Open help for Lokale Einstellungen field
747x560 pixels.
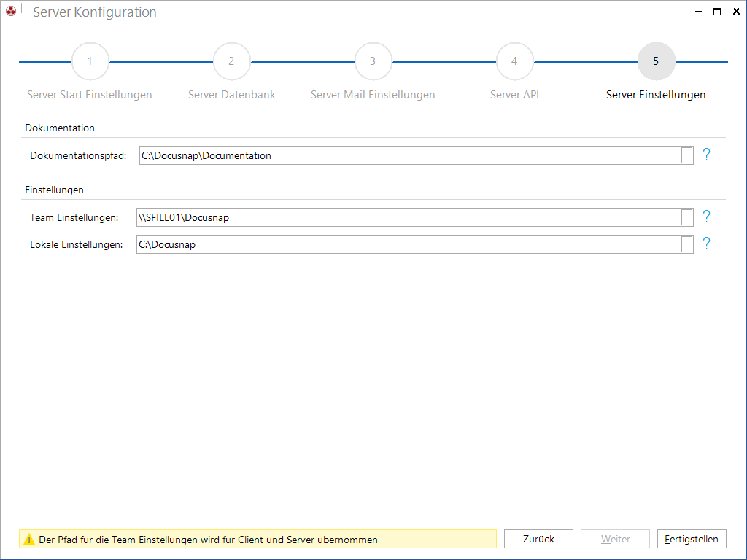point(706,244)
